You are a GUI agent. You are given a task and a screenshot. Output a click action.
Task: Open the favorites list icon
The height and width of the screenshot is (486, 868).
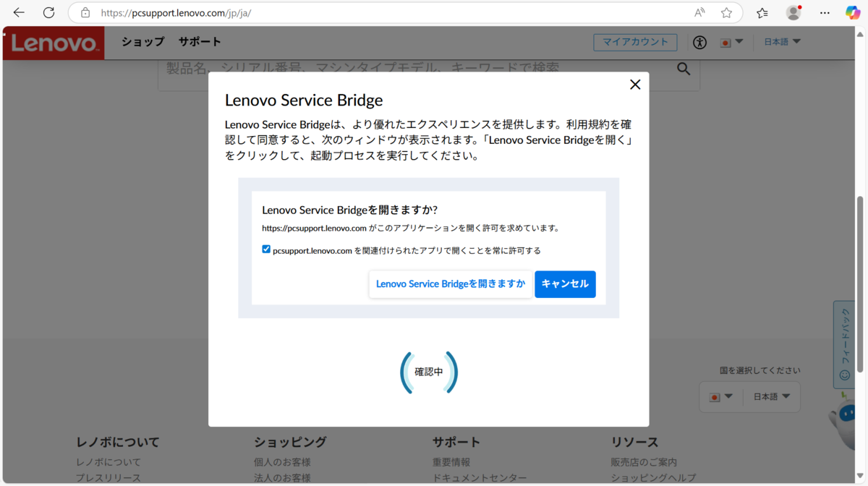(762, 13)
